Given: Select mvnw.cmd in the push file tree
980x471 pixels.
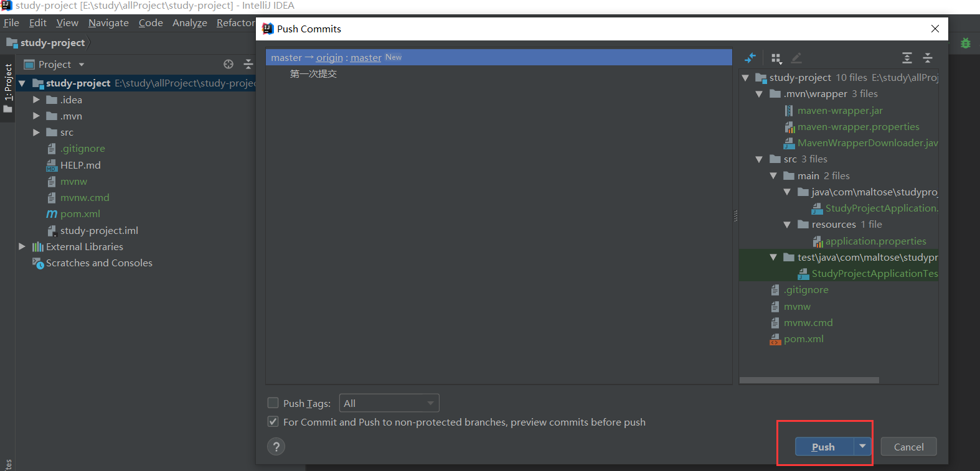Looking at the screenshot, I should pos(808,322).
